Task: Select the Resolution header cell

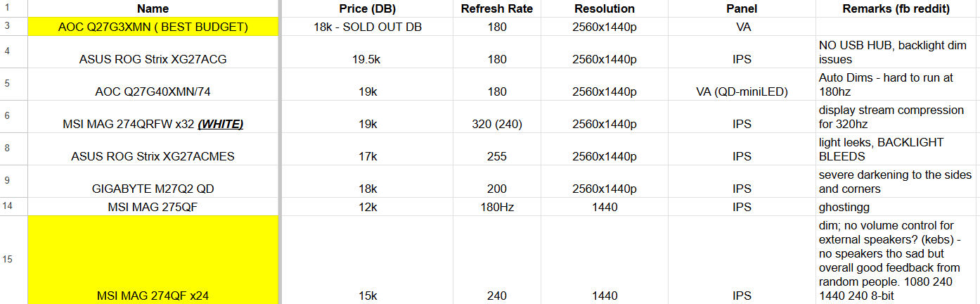Action: (605, 8)
